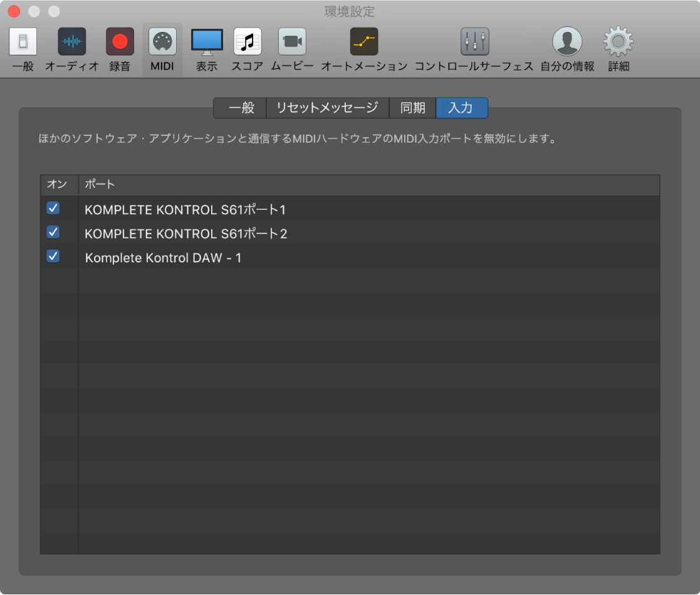This screenshot has width=700, height=595.
Task: Uncheck KOMPLETE KONTROL S61ポート2 port
Action: tap(53, 232)
